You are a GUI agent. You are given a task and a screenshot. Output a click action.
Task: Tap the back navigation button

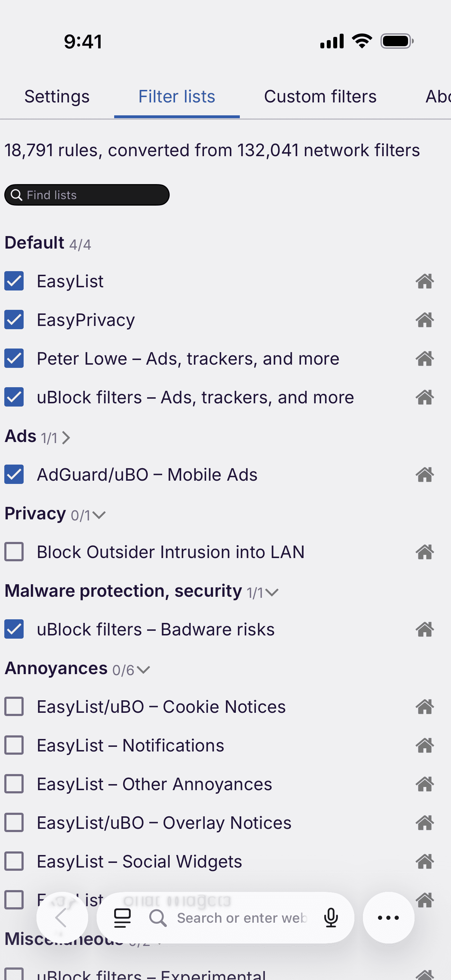[x=62, y=918]
